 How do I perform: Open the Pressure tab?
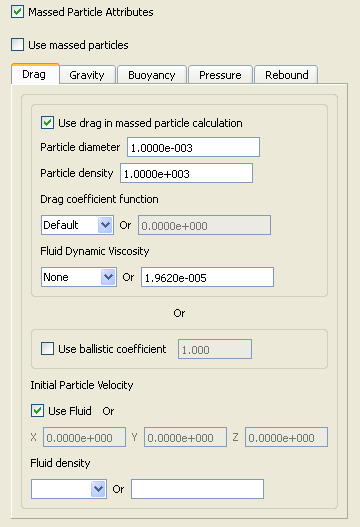[x=220, y=75]
